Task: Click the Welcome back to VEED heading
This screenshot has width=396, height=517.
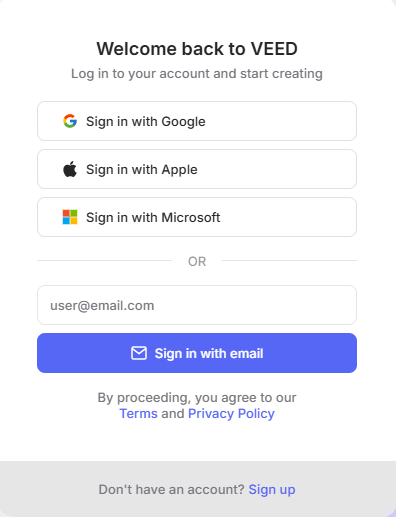Action: coord(197,49)
